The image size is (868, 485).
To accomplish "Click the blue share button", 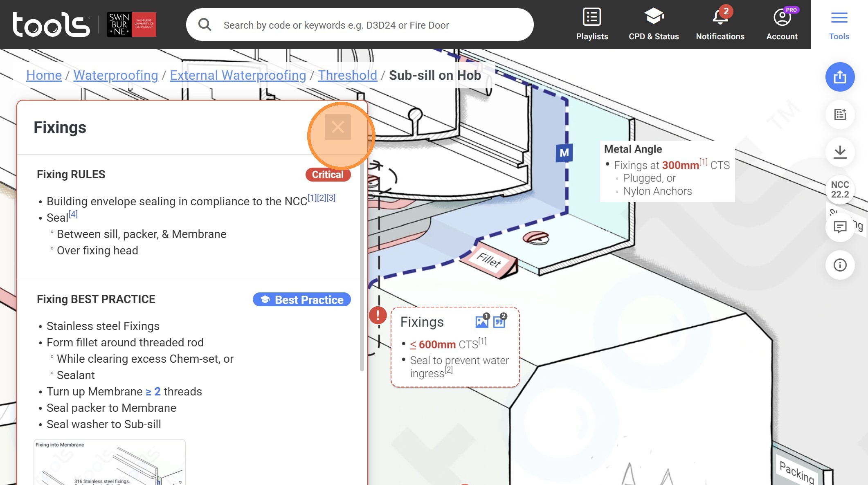I will [x=840, y=77].
